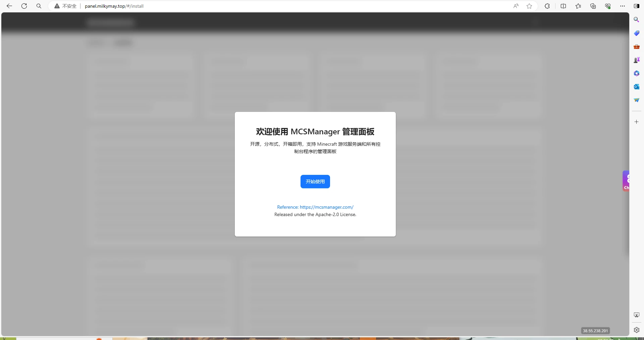
Task: Click the 不安全 site security warning
Action: (x=66, y=6)
